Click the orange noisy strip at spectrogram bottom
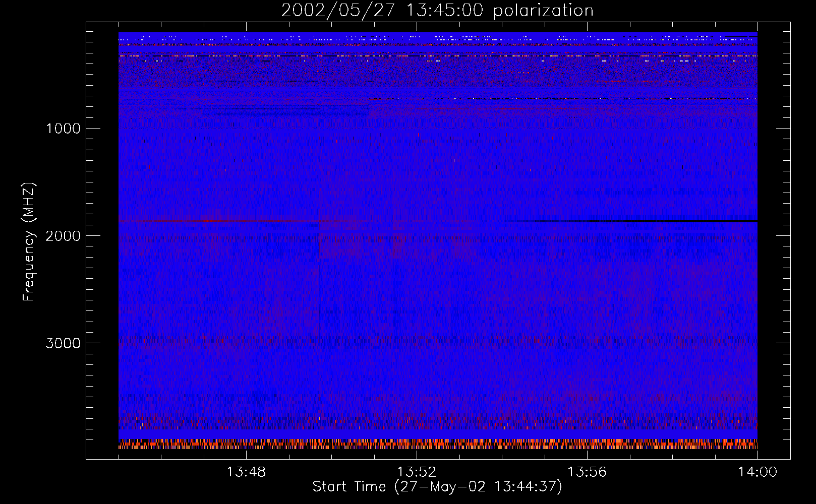The width and height of the screenshot is (816, 504). (438, 444)
